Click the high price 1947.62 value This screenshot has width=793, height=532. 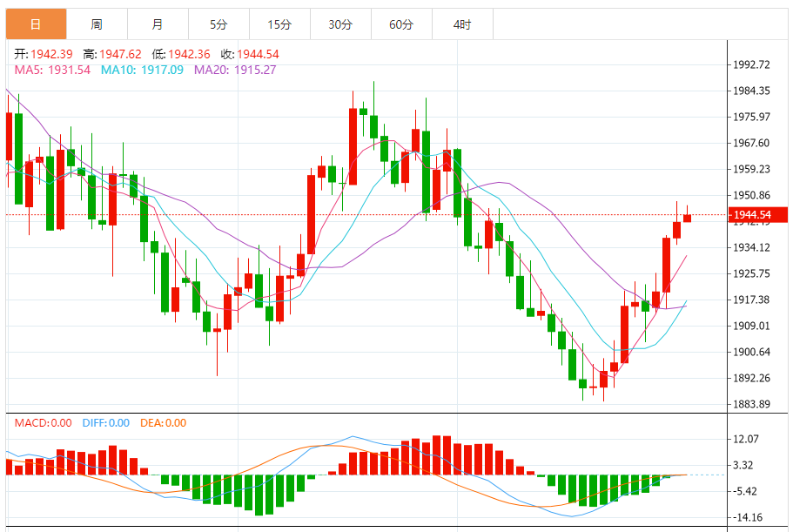[120, 54]
